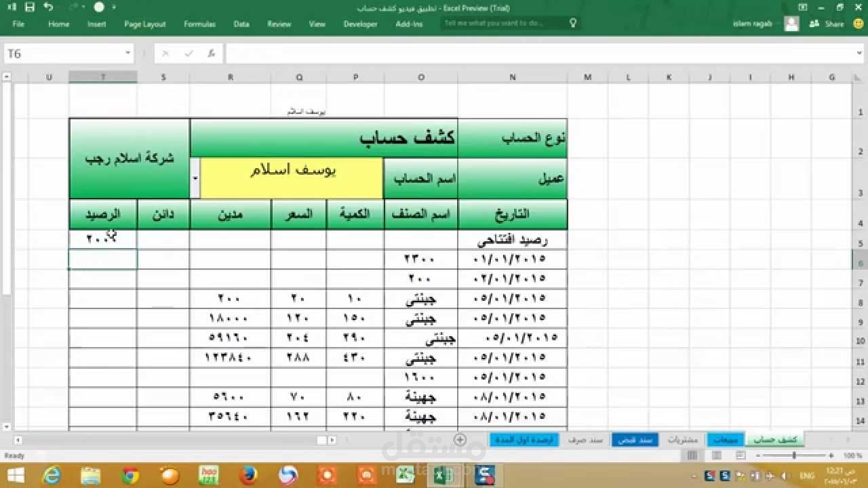
Task: Open the Windows Start button
Action: [15, 475]
